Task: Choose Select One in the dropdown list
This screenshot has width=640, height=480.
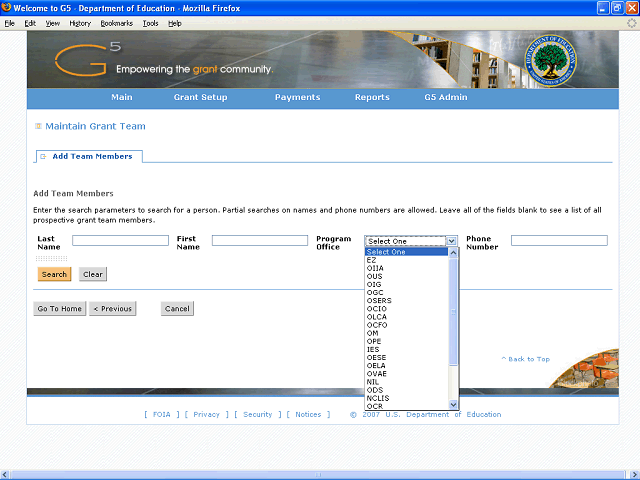Action: tap(407, 252)
